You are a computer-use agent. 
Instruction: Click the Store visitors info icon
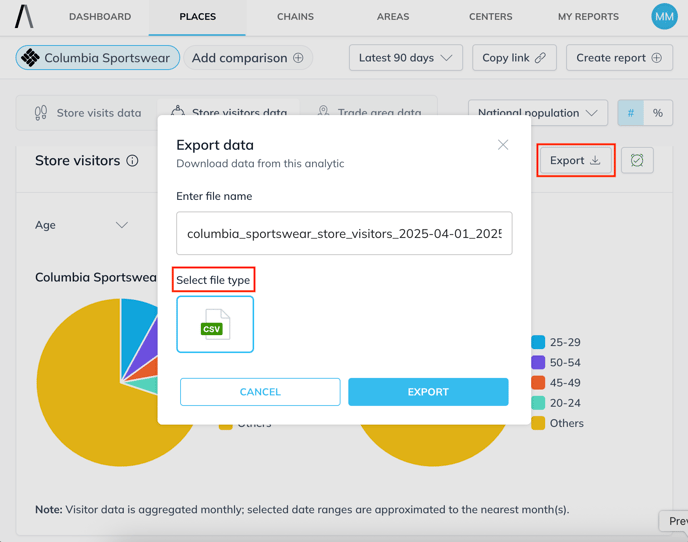tap(132, 161)
